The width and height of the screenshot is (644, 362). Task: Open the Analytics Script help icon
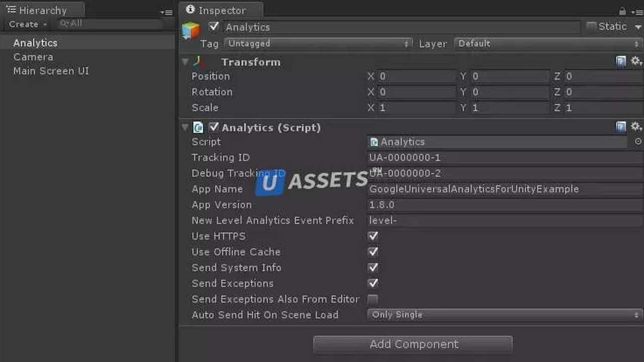point(621,127)
